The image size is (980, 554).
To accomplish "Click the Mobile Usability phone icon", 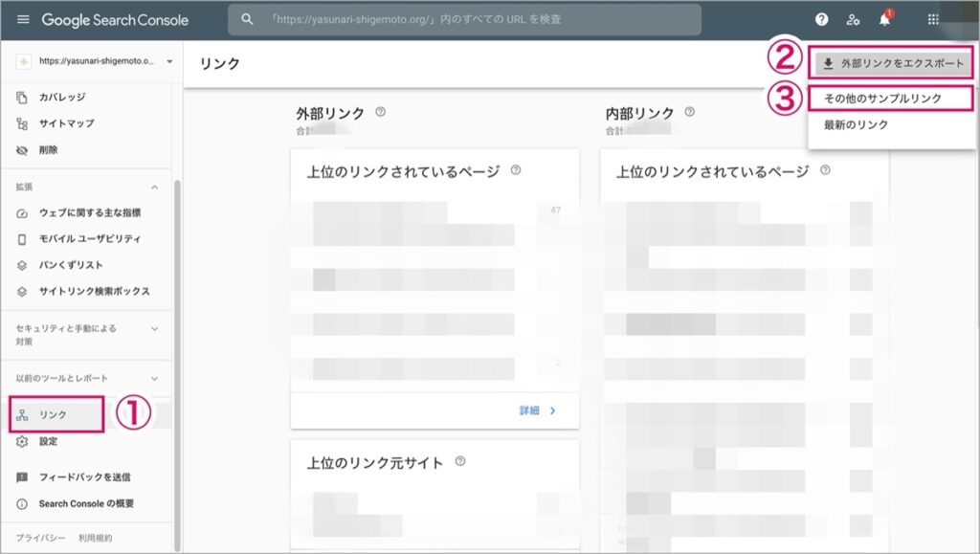I will pos(22,239).
